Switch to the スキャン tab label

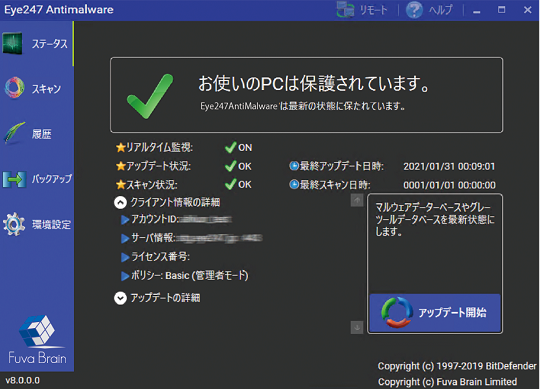46,89
